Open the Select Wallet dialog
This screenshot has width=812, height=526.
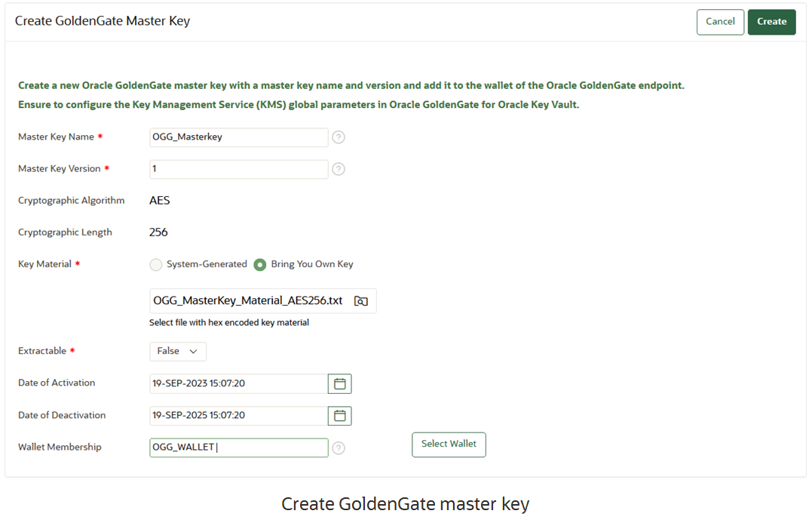449,444
